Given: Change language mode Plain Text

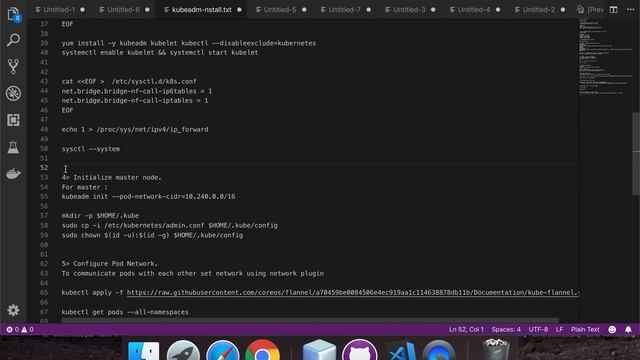Looking at the screenshot, I should (x=585, y=329).
